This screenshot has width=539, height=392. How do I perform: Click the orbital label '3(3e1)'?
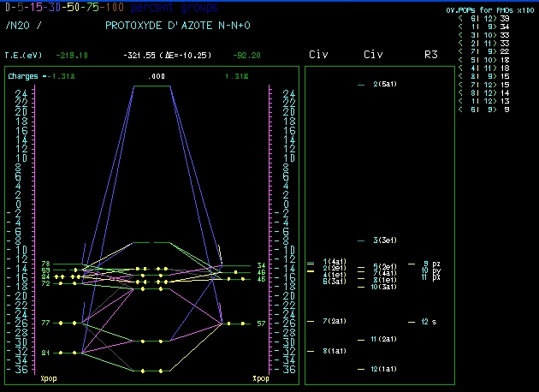click(x=385, y=240)
